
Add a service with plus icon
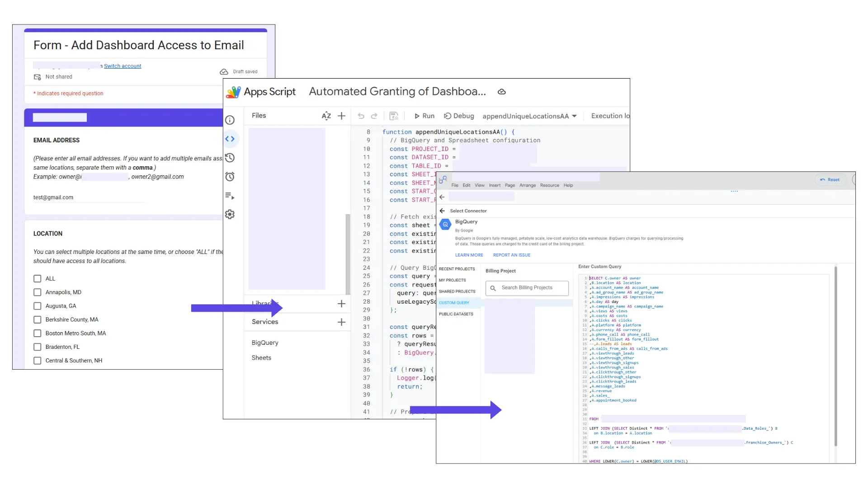(x=342, y=322)
